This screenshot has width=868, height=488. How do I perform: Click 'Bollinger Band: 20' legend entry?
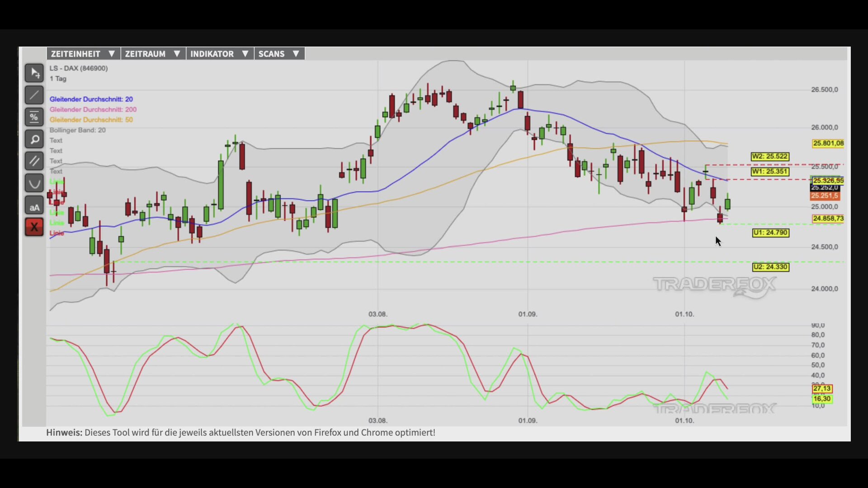click(77, 130)
